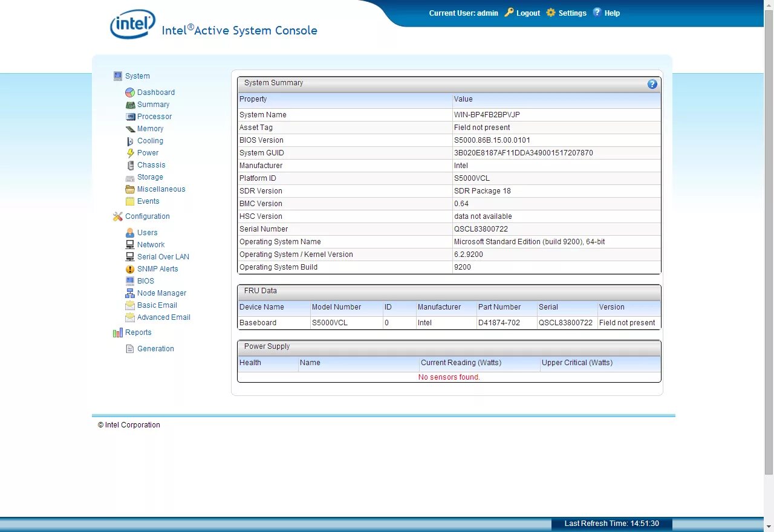Click the Dashboard pie chart icon
Screen dimensions: 774x532
pyautogui.click(x=130, y=92)
